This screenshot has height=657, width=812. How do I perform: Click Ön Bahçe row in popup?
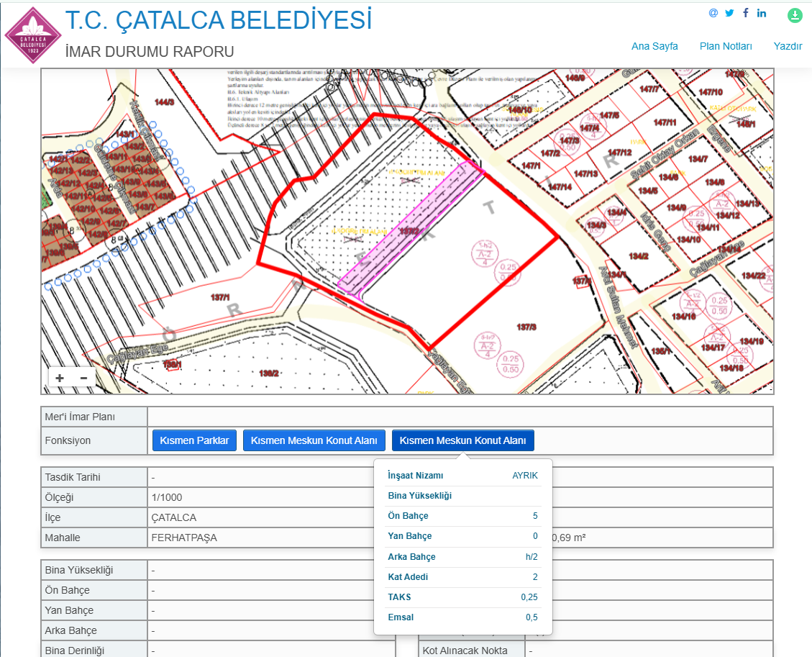coord(463,516)
